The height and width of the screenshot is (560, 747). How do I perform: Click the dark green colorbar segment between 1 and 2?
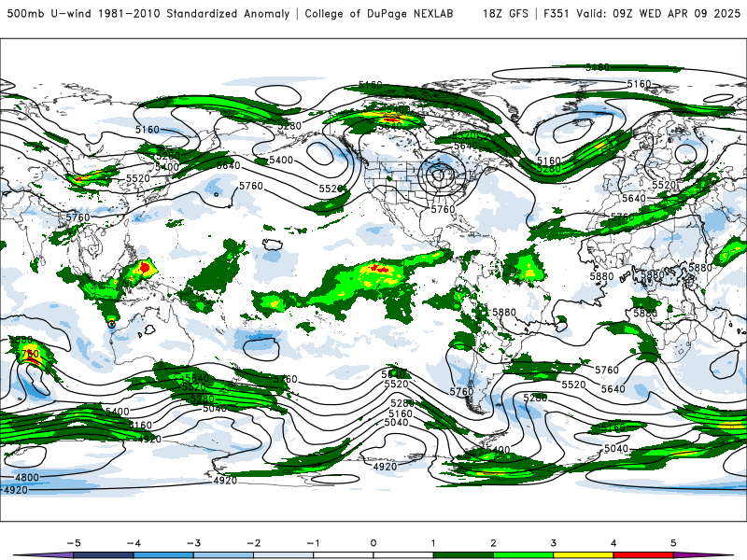[463, 555]
